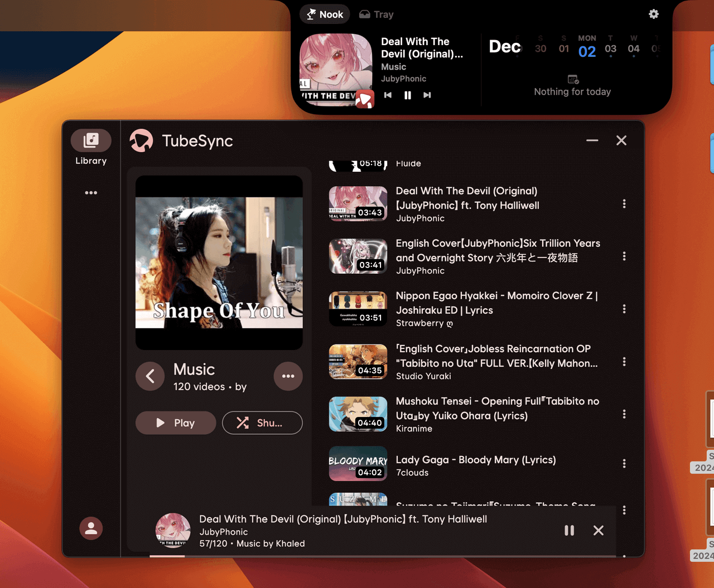Open options for Jobless Reincarnation OP track
This screenshot has width=714, height=588.
[624, 362]
